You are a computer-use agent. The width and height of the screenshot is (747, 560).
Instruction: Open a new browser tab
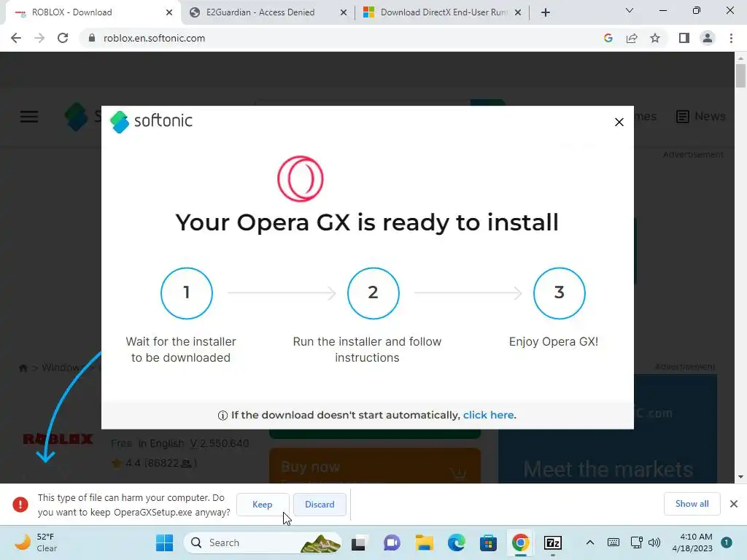(x=546, y=12)
